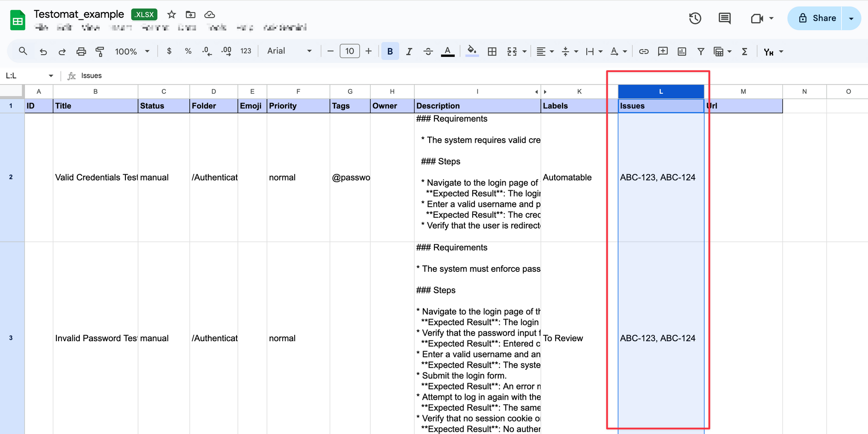Apply strikethrough to selected cells
This screenshot has width=868, height=434.
point(428,51)
